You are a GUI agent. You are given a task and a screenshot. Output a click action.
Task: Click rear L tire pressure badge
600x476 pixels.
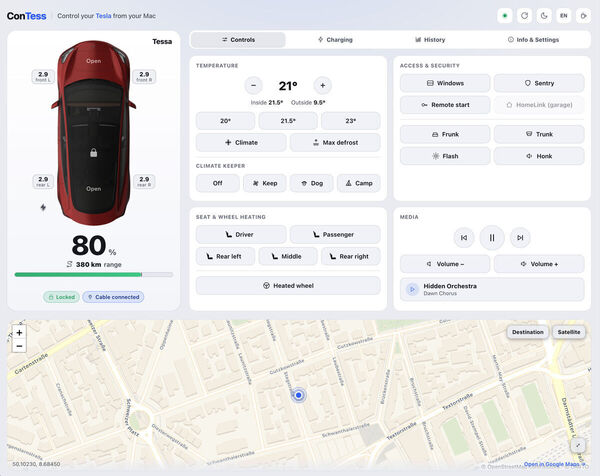coord(43,181)
